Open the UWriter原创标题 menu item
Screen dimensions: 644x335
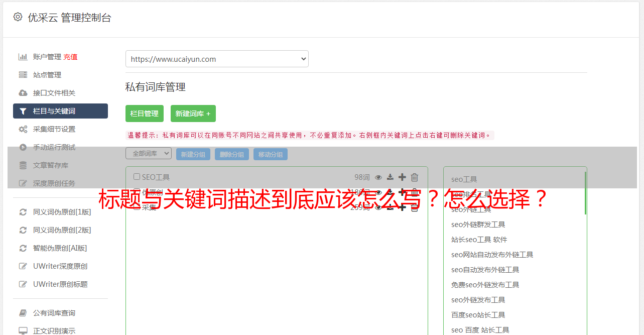(x=60, y=284)
